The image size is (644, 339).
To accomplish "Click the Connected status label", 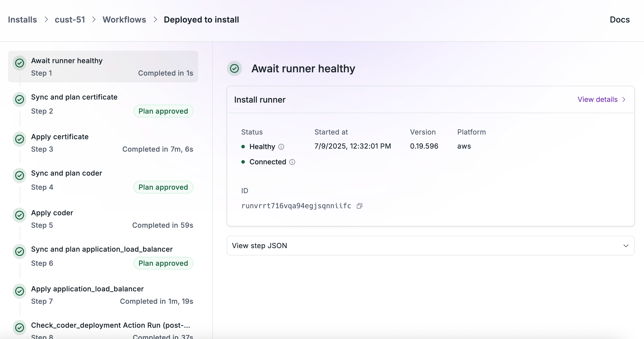I will point(268,162).
